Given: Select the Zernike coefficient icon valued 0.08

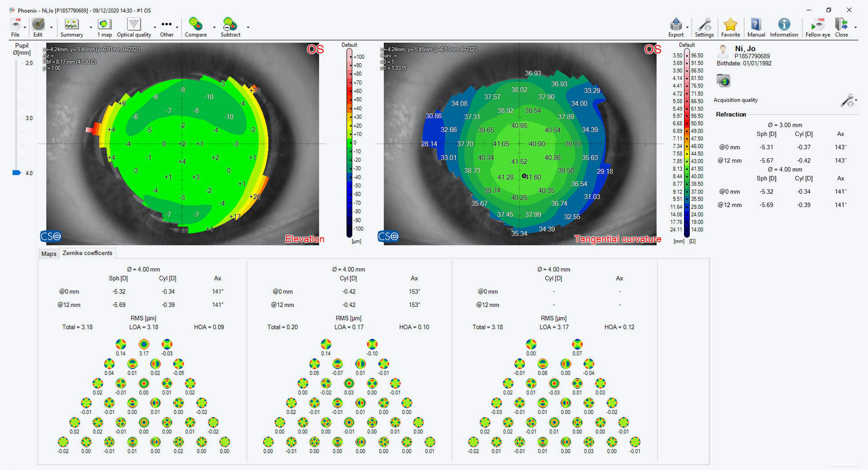Looking at the screenshot, I should coord(542,364).
